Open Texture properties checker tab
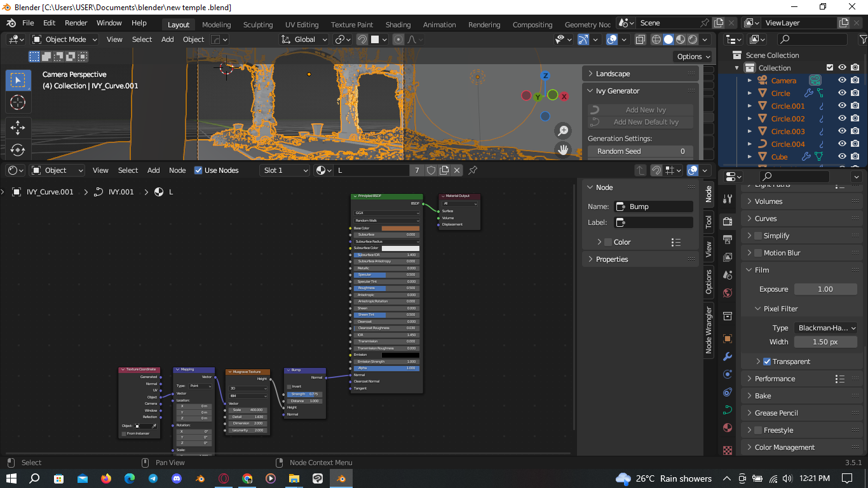 pyautogui.click(x=728, y=450)
